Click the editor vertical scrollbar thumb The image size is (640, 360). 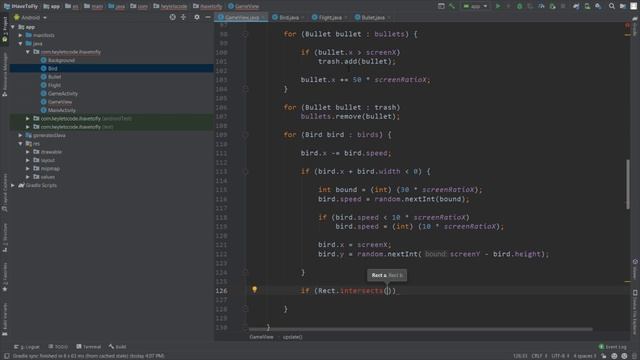tap(628, 184)
